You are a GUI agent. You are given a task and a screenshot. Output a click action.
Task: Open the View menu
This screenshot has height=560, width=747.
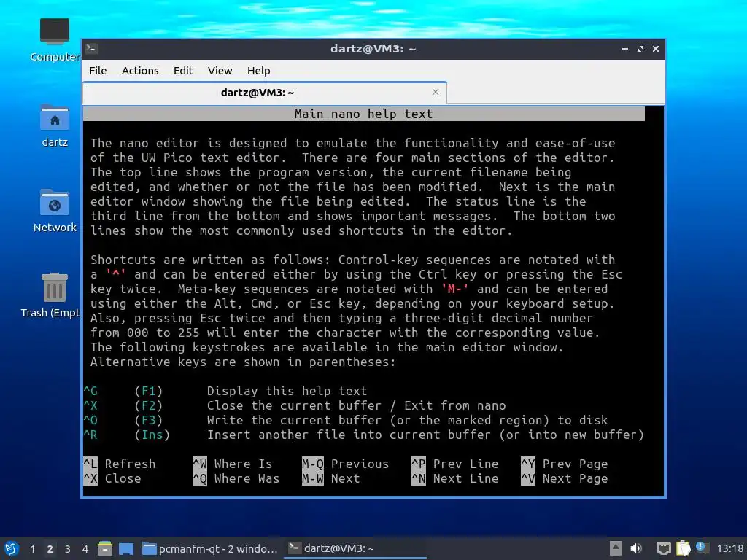click(x=220, y=71)
